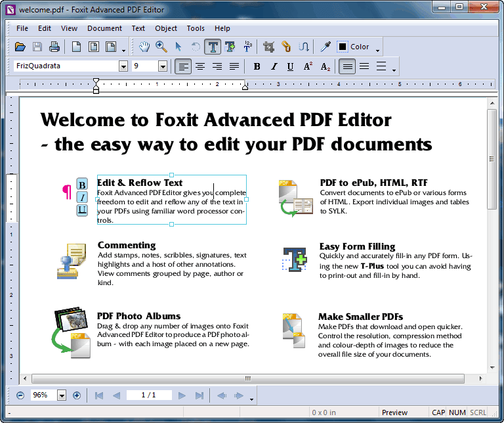The width and height of the screenshot is (504, 423).
Task: Go to the next page
Action: click(x=182, y=395)
